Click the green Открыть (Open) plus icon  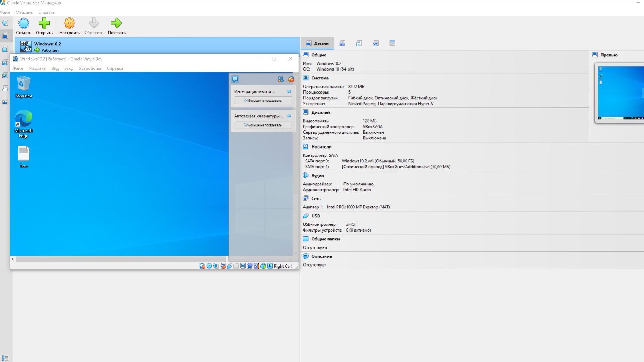point(44,23)
